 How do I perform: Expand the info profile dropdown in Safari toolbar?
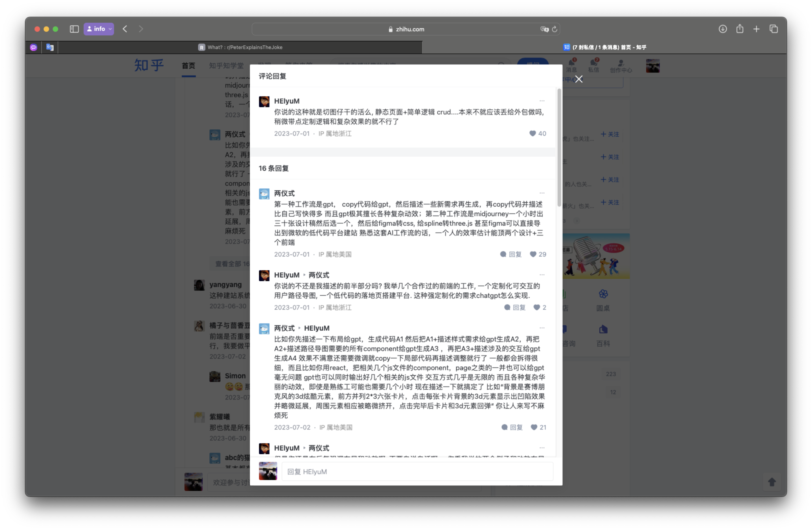click(x=99, y=29)
